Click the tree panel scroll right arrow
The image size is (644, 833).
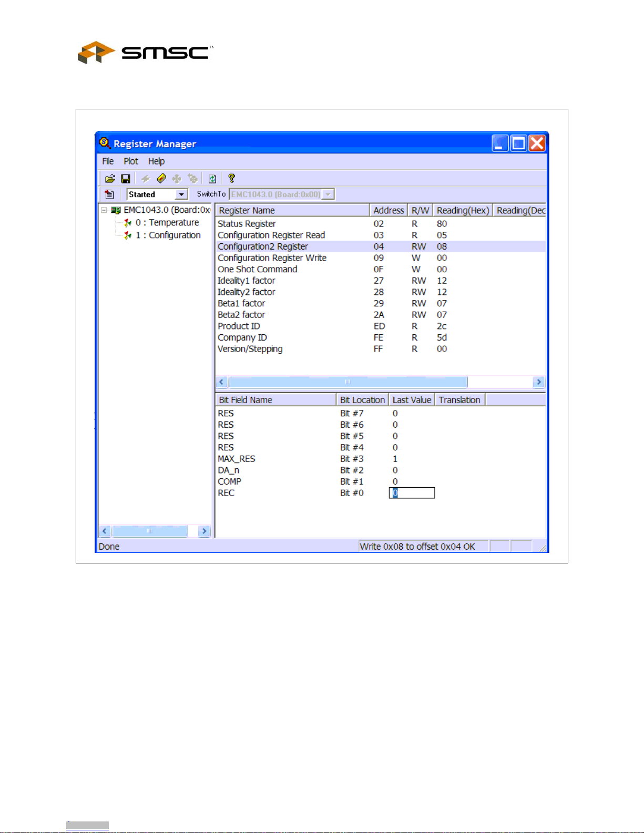tap(205, 531)
